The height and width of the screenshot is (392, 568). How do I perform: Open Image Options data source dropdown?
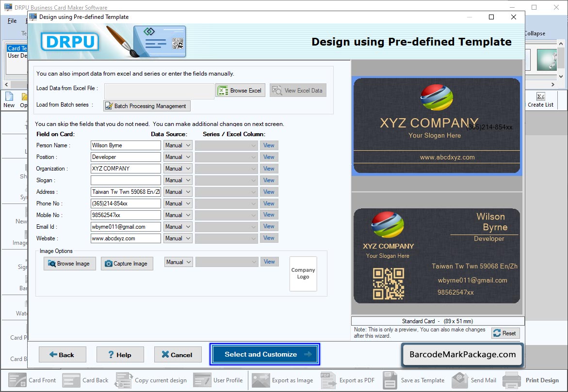pyautogui.click(x=178, y=262)
